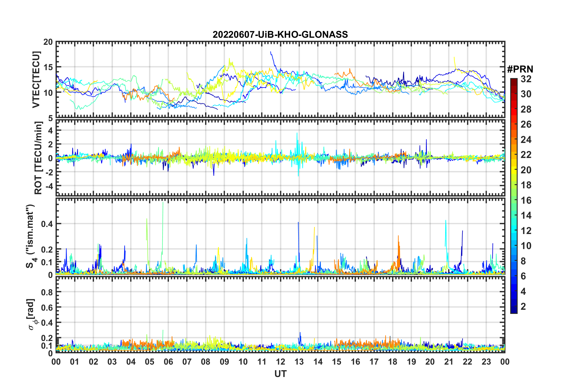This screenshot has width=561, height=392.
Task: Click the VTEC axis tick label 15
Action: coord(48,67)
